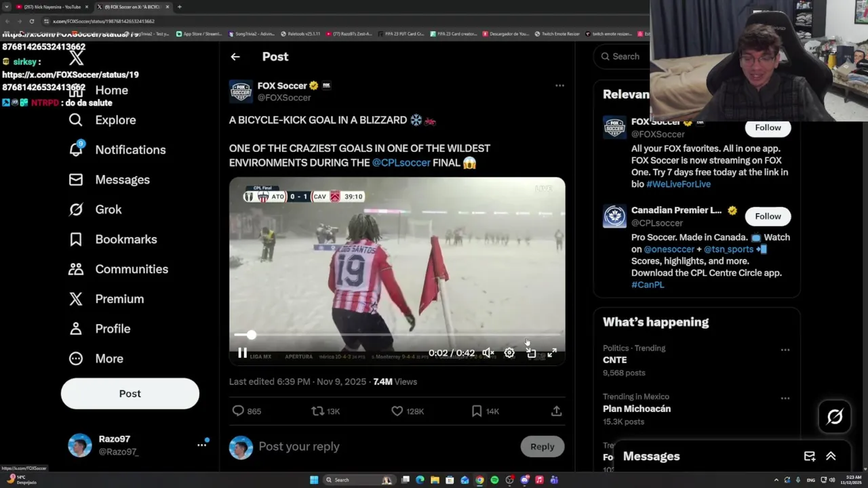Expand the Messages drawer

831,457
